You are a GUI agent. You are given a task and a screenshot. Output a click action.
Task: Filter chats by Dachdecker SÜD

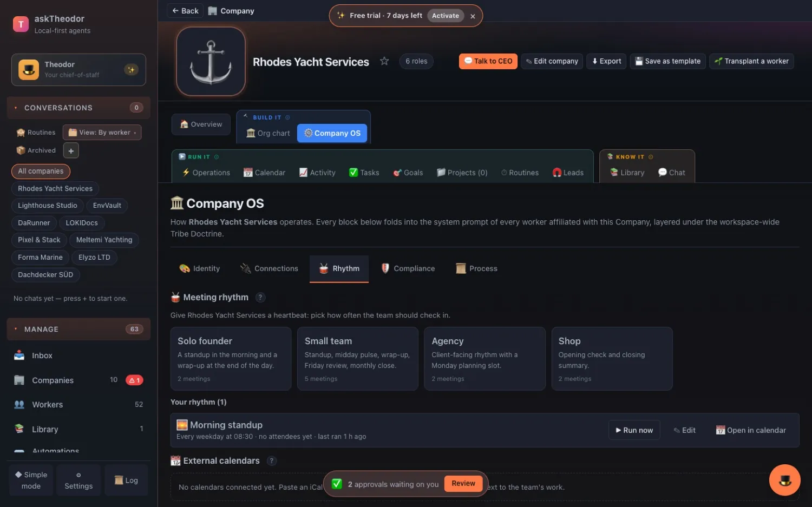point(45,275)
